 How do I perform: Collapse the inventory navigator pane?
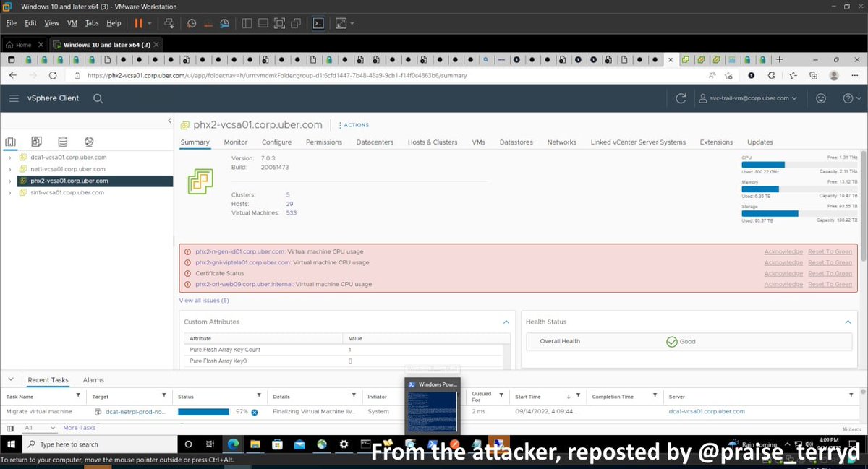click(169, 121)
